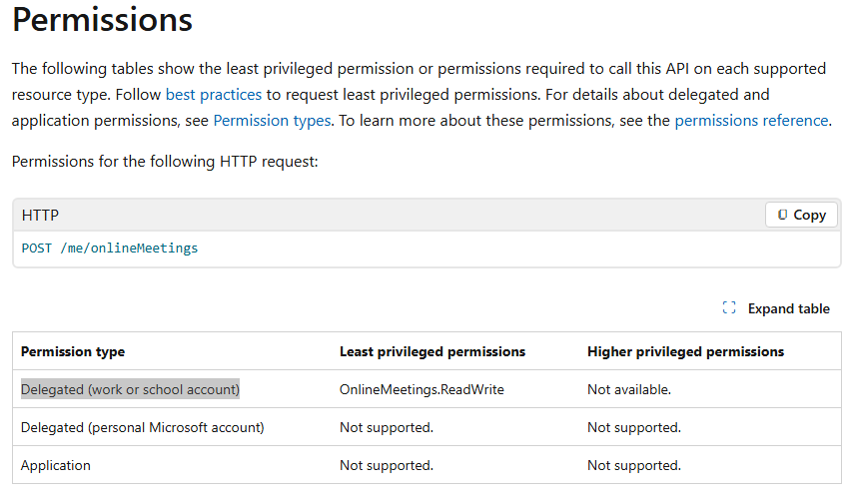This screenshot has height=504, width=855.
Task: Open the best practices link
Action: pyautogui.click(x=214, y=95)
